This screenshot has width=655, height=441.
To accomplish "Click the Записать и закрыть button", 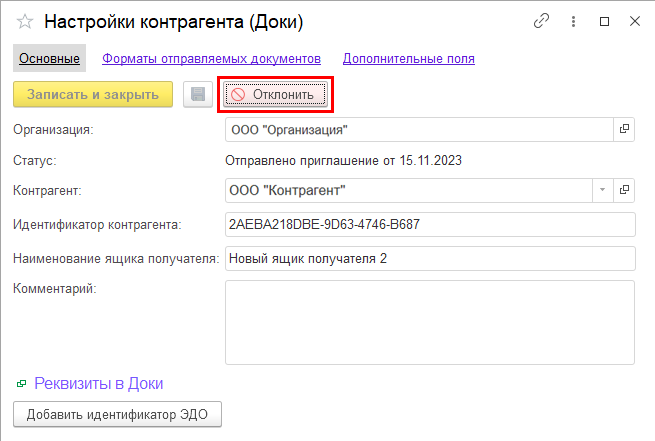I will (93, 94).
